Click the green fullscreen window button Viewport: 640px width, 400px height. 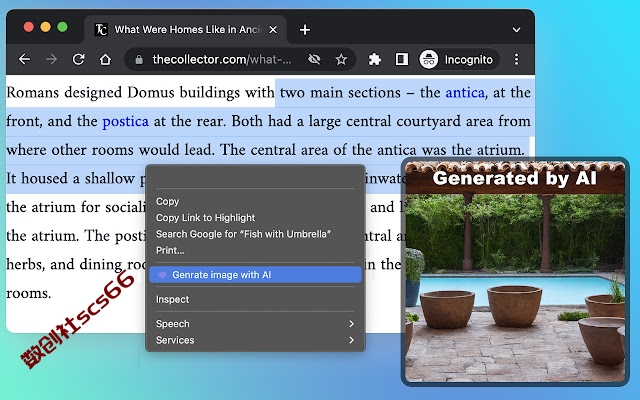(x=62, y=27)
